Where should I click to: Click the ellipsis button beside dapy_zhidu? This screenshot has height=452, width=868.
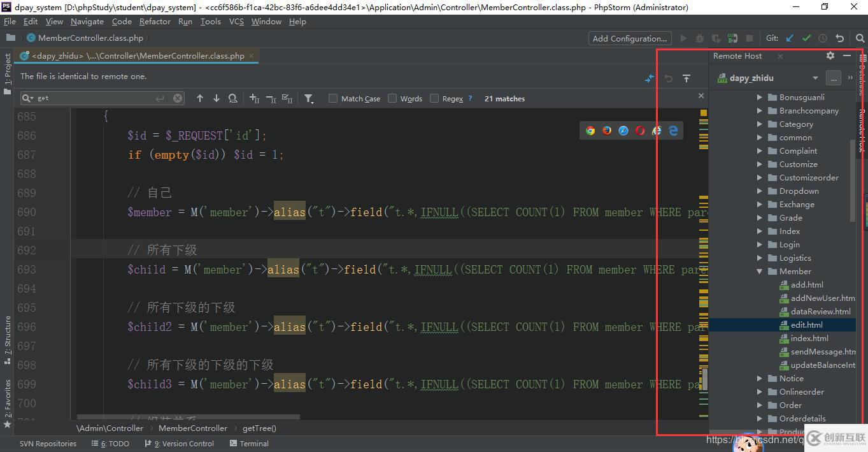833,78
